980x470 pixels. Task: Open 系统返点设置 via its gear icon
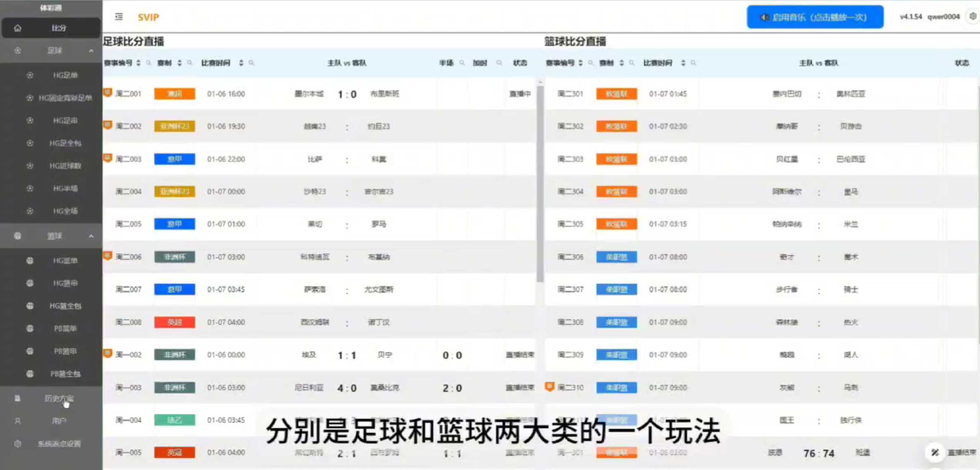17,443
